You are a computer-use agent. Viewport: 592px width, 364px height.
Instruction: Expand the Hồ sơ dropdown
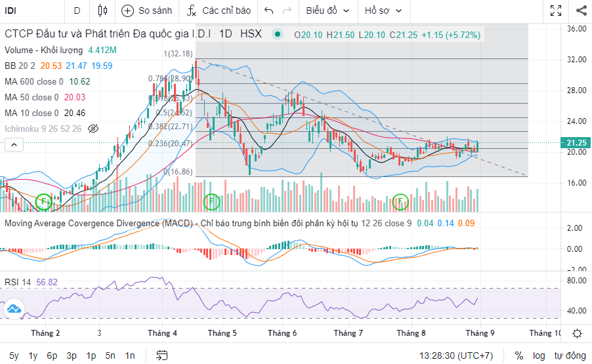[x=383, y=10]
